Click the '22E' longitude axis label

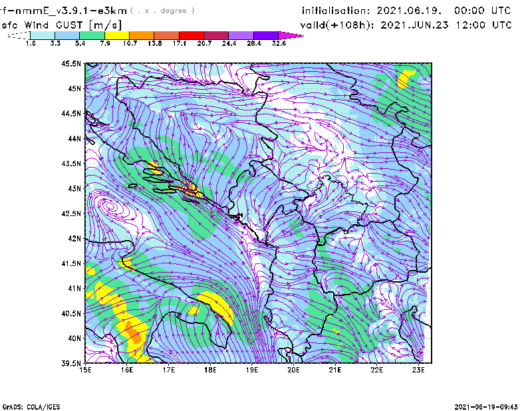376,370
